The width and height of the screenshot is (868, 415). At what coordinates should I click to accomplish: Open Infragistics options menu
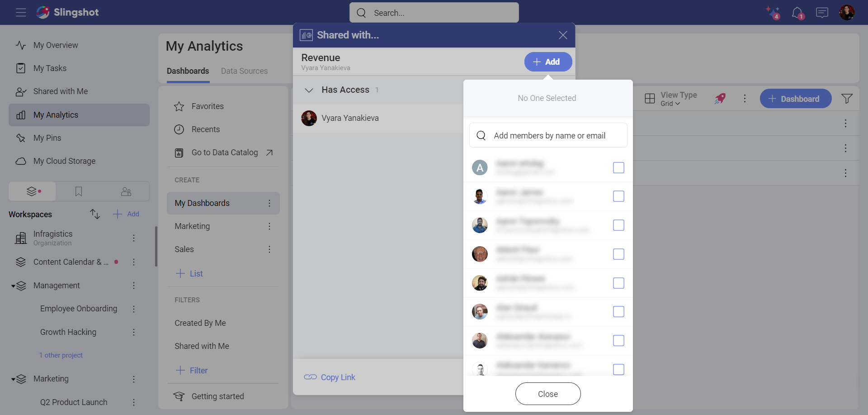click(134, 238)
